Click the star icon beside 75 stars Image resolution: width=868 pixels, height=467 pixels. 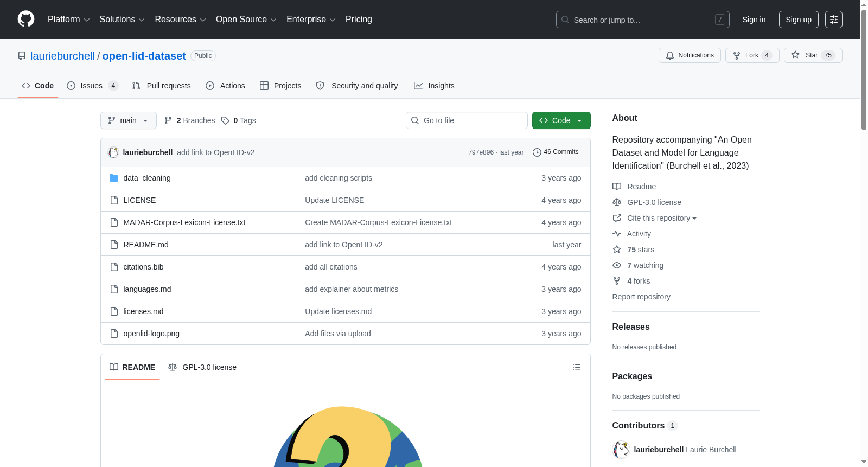tap(617, 250)
